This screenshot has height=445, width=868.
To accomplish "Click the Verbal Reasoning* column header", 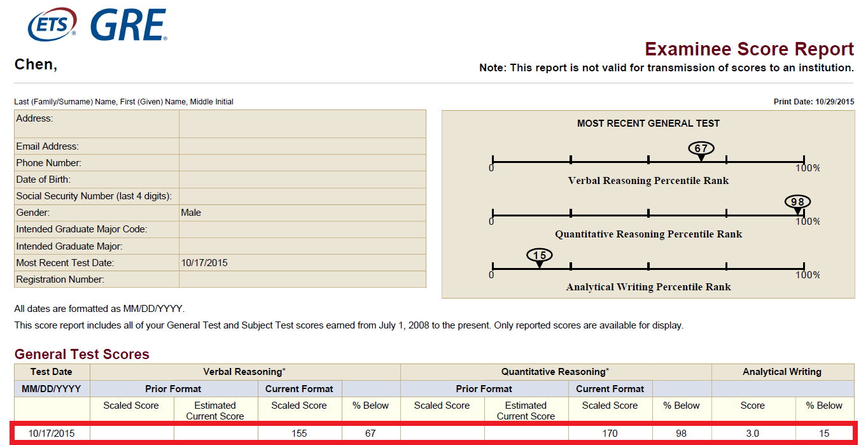I will tap(245, 372).
